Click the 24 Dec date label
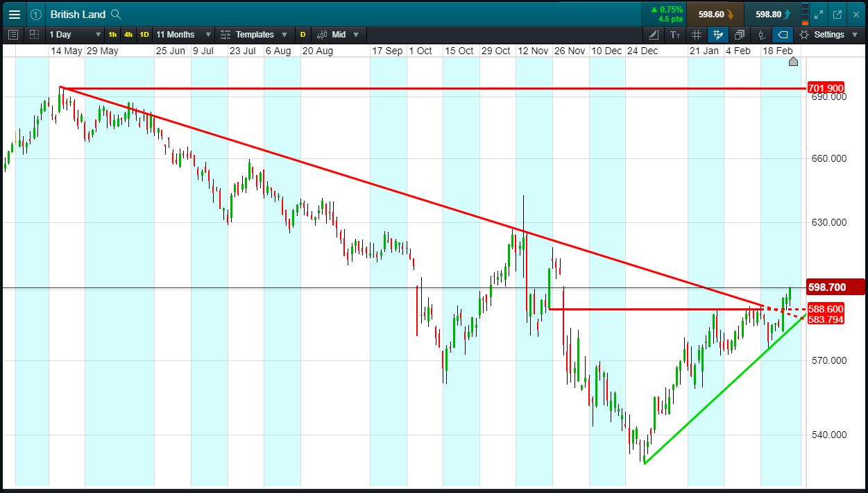868x493 pixels. (643, 51)
